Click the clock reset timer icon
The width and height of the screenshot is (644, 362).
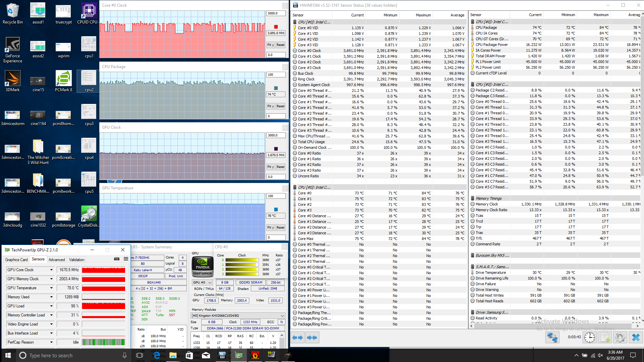589,338
